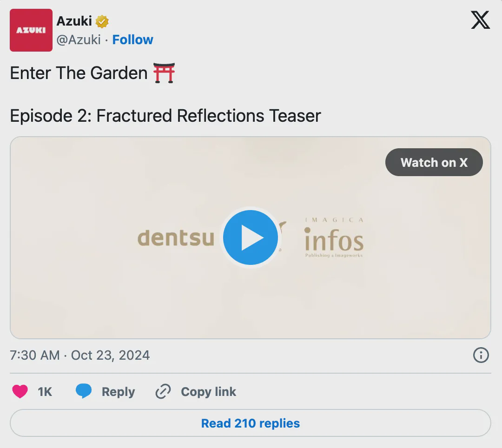The image size is (502, 448).
Task: Click the dentsu logo in the video thumbnail
Action: point(176,238)
